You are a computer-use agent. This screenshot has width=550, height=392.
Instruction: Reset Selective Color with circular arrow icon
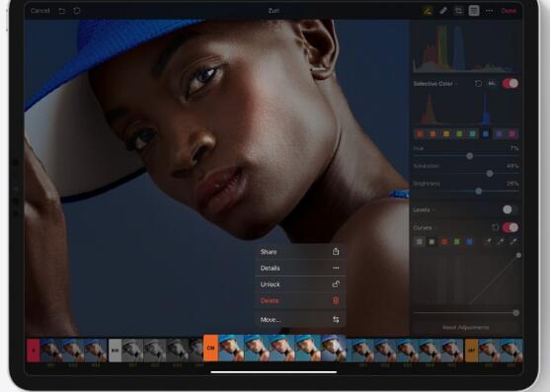(x=478, y=84)
